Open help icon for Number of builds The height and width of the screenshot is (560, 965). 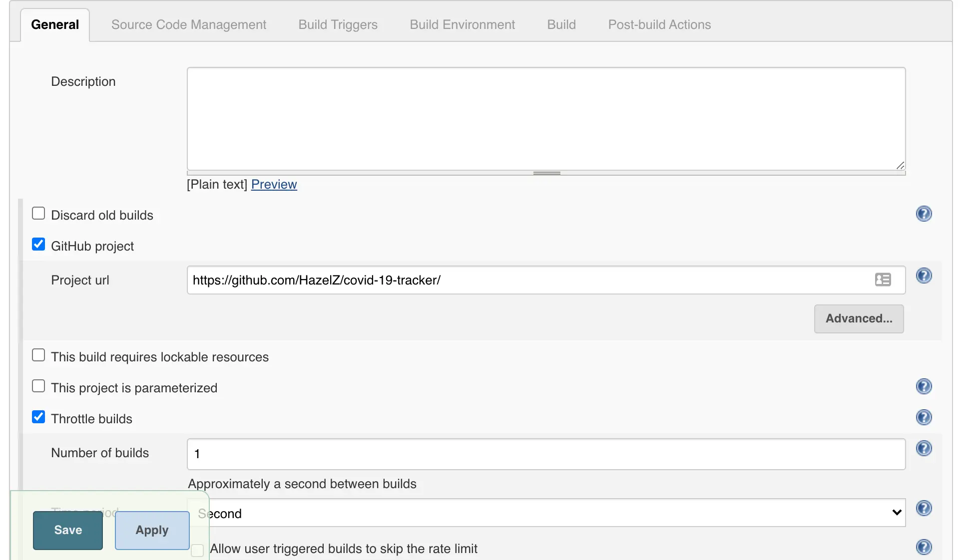point(924,449)
